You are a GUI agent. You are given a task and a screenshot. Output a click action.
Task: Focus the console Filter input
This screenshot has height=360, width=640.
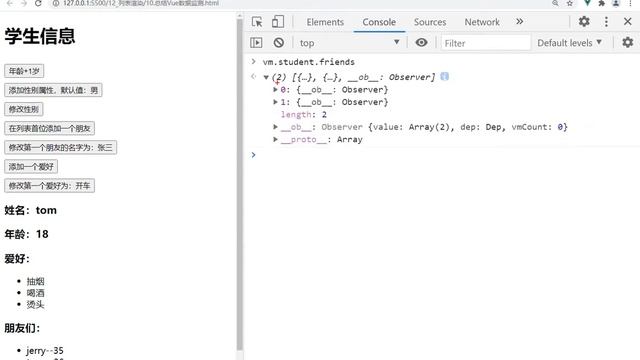point(486,43)
